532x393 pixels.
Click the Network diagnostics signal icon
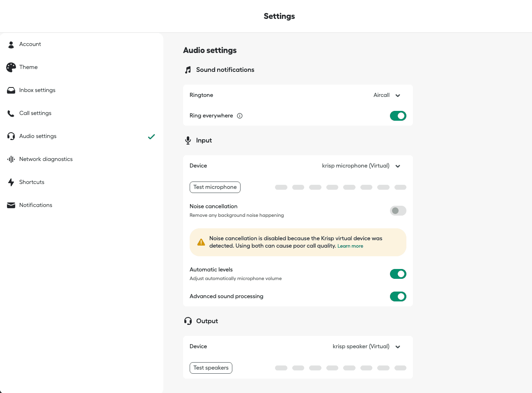11,159
